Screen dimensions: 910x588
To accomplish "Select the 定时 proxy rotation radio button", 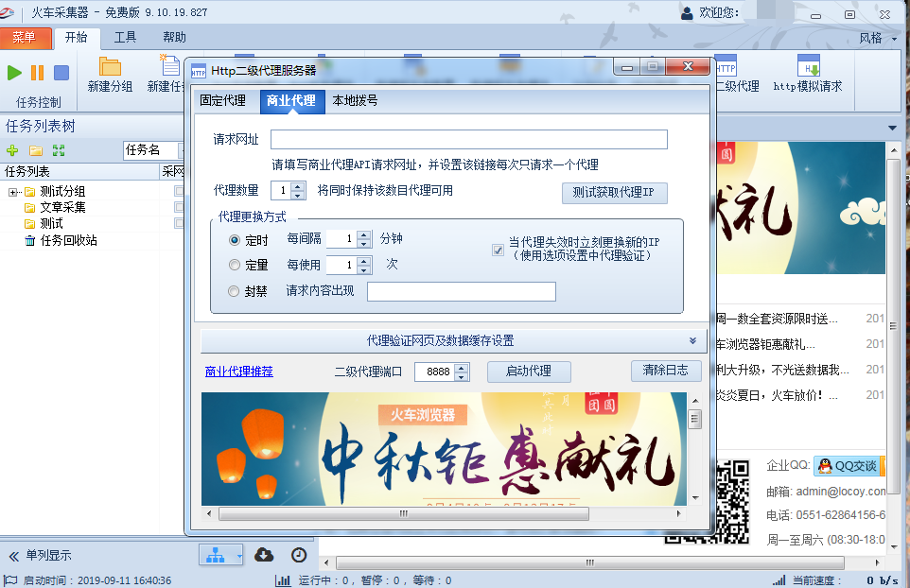I will (x=233, y=240).
